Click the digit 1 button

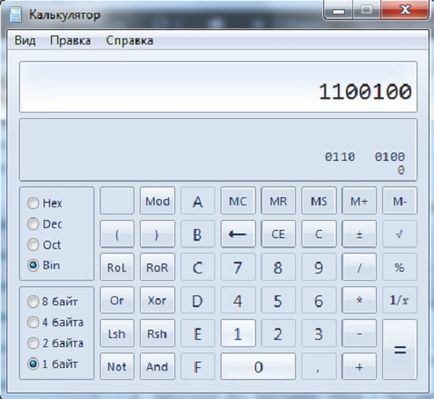(238, 333)
